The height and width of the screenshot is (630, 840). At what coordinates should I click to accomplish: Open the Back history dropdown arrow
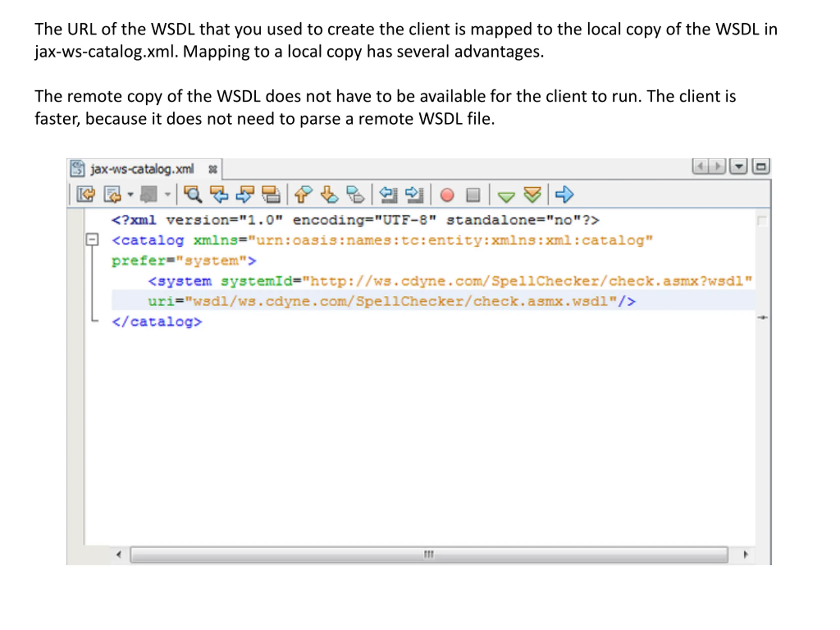click(x=131, y=195)
